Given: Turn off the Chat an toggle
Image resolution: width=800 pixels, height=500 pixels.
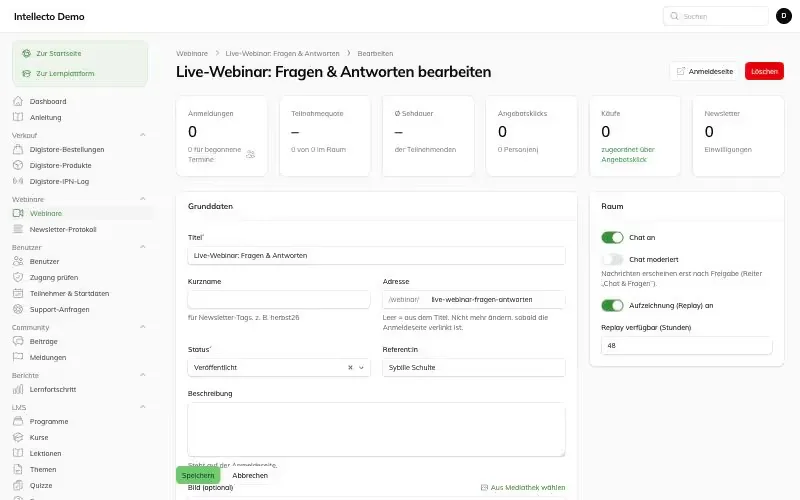Looking at the screenshot, I should (612, 237).
